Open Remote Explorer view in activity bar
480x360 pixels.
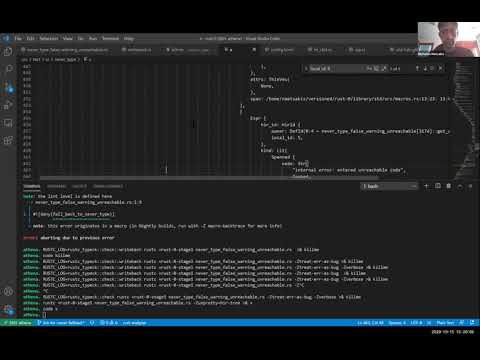[8, 123]
